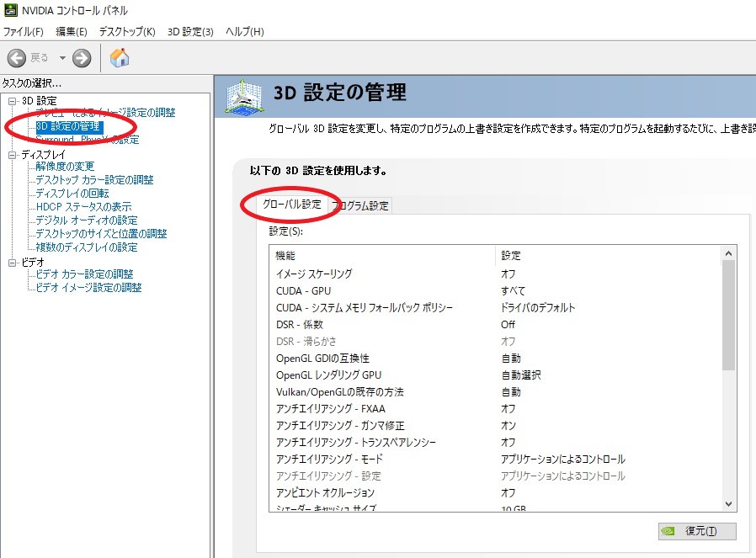Open the ファイル(F) menu

pos(23,32)
